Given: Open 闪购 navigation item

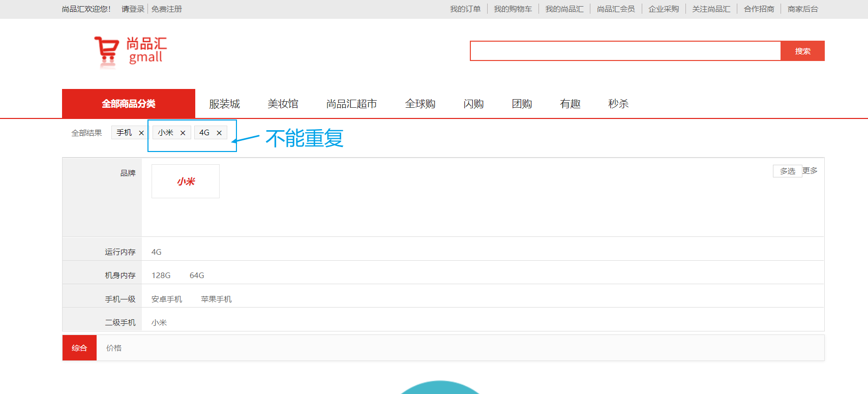Looking at the screenshot, I should (473, 104).
